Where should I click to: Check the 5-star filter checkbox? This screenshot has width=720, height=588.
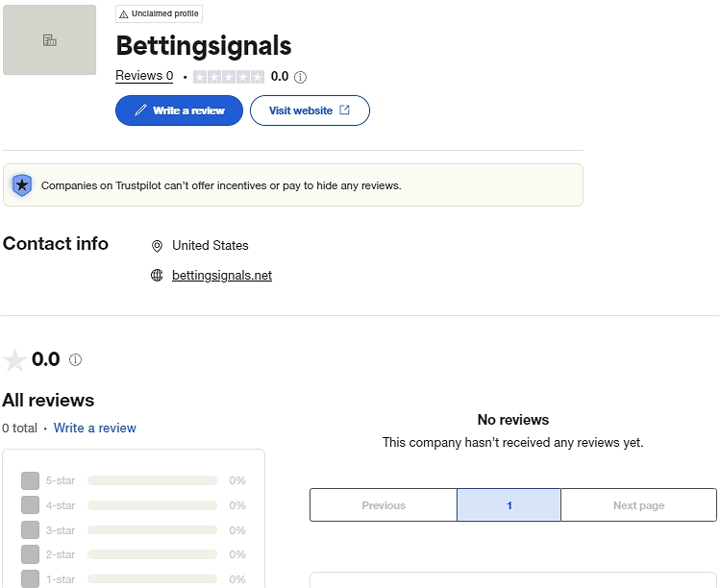point(30,480)
